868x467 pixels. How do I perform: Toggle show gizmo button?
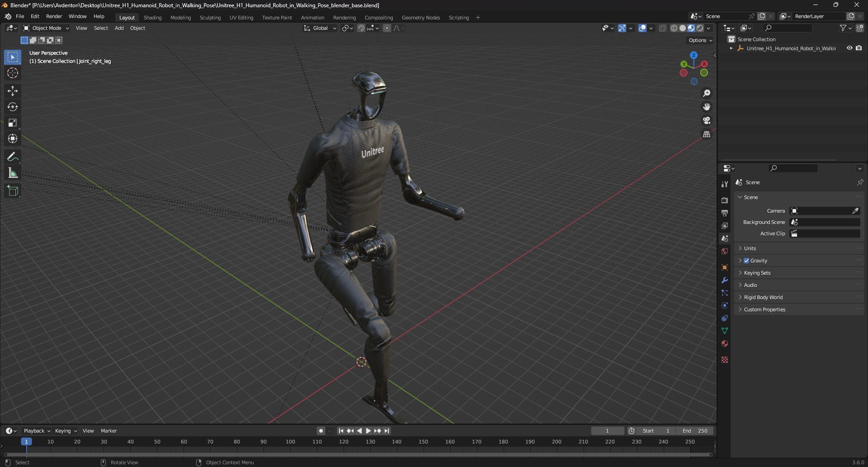click(x=622, y=28)
